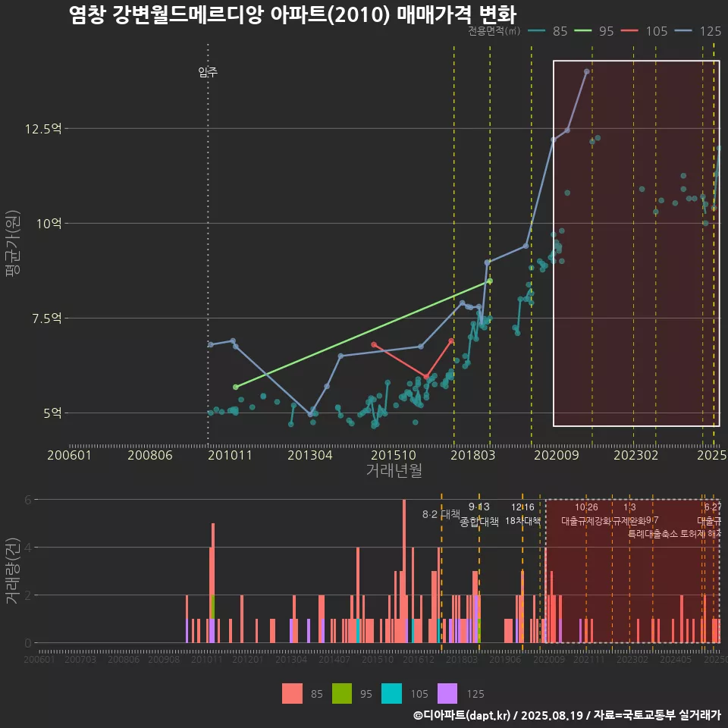This screenshot has height=728, width=728.
Task: Click 201510 on the price chart x-axis
Action: point(394,455)
